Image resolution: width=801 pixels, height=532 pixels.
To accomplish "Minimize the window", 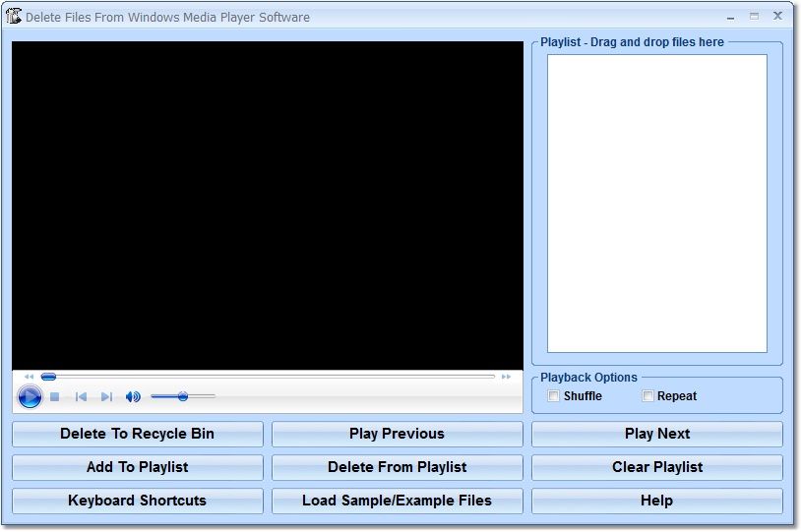I will point(730,17).
